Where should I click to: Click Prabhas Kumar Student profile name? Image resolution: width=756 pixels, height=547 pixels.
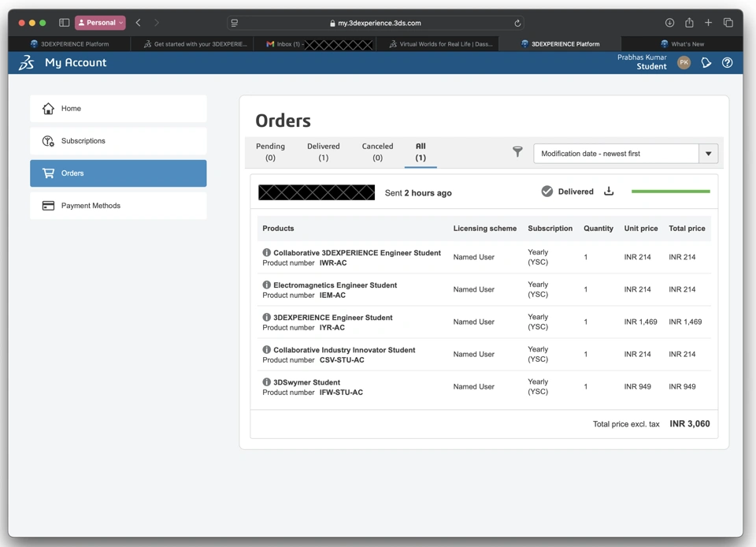point(642,61)
